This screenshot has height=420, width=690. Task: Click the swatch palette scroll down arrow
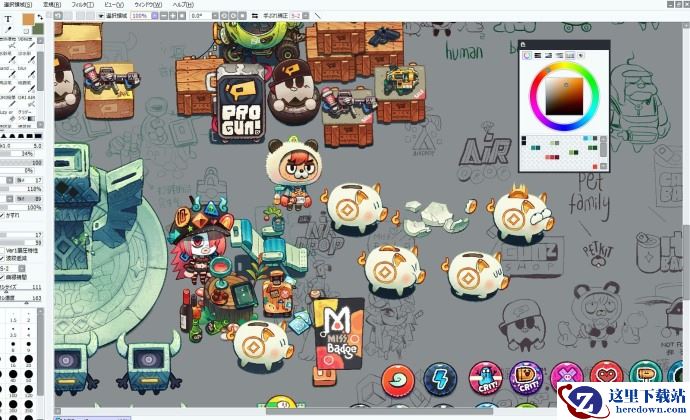pos(603,166)
